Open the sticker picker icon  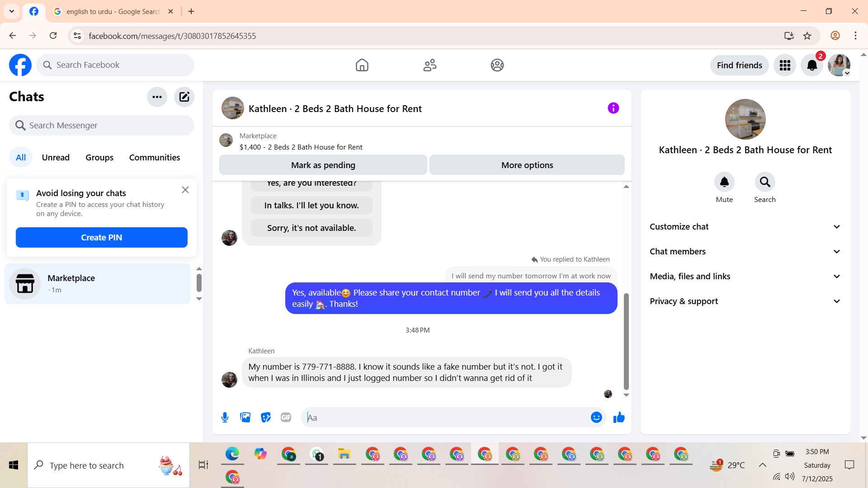point(266,418)
